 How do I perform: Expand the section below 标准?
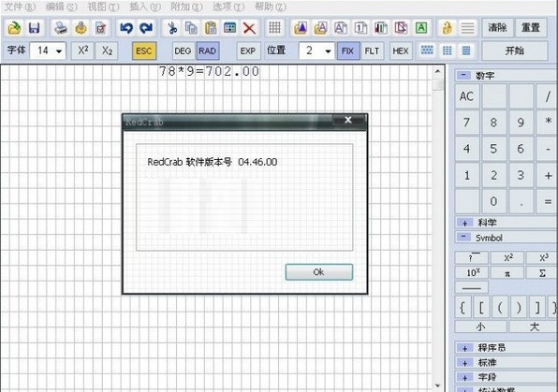464,377
